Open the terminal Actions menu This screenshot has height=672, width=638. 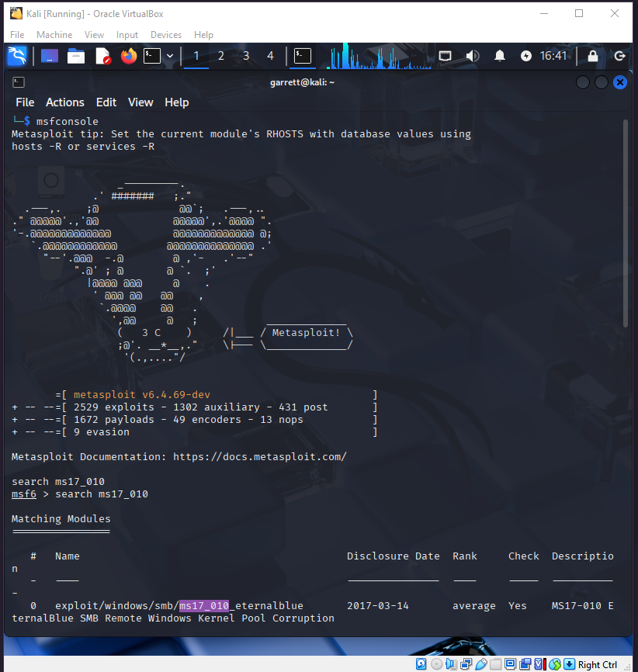[65, 102]
